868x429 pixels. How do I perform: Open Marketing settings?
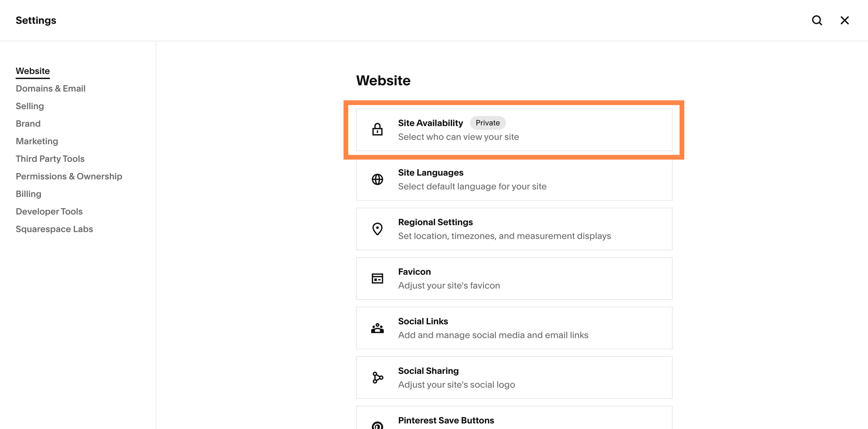pos(37,141)
